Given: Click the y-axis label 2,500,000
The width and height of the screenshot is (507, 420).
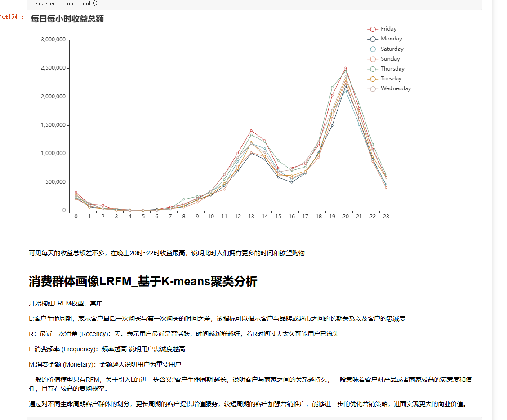Looking at the screenshot, I should click(x=53, y=68).
